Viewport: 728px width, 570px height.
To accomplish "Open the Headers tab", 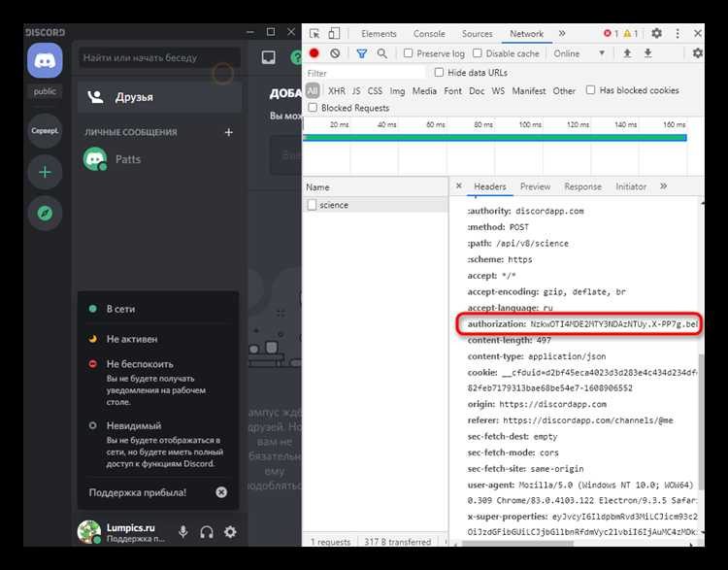I will [490, 186].
